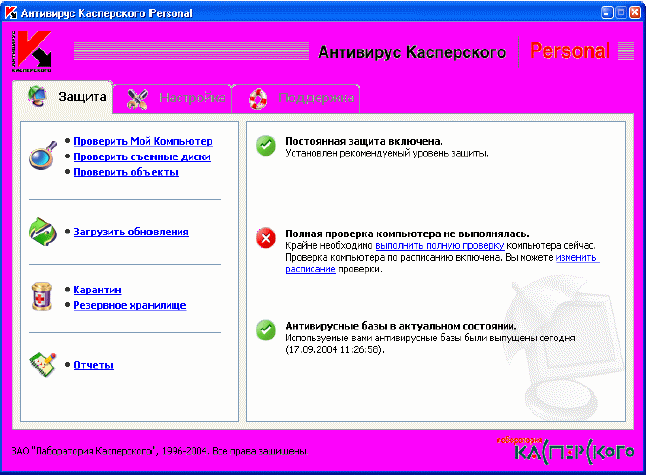Minimize the Kaspersky window
Image resolution: width=646 pixels, height=475 pixels.
[607, 13]
